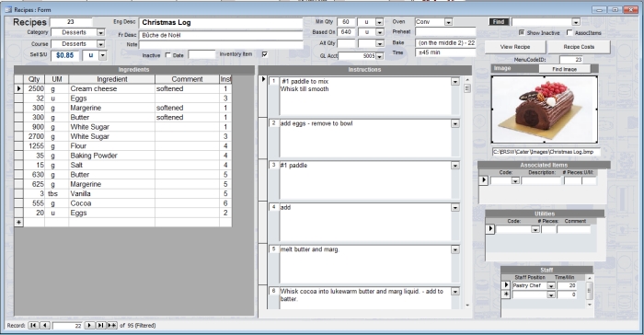The height and width of the screenshot is (335, 644).
Task: Open the Category dropdown
Action: [x=100, y=32]
